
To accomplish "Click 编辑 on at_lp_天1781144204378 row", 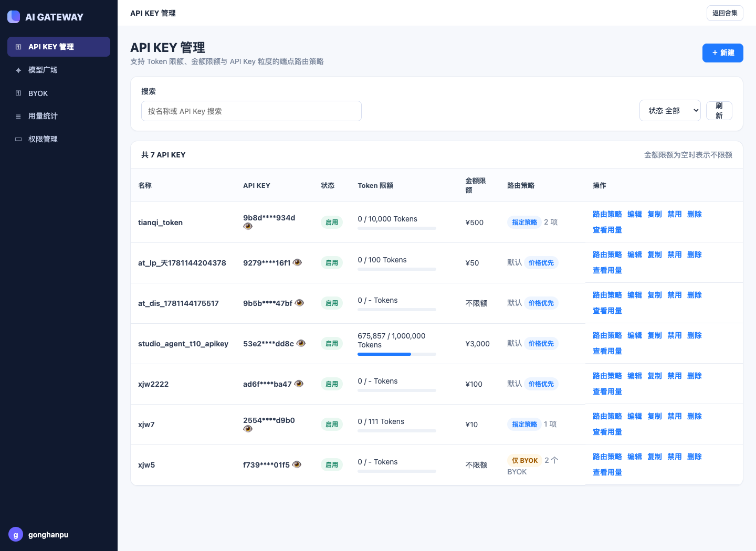I will [x=635, y=255].
